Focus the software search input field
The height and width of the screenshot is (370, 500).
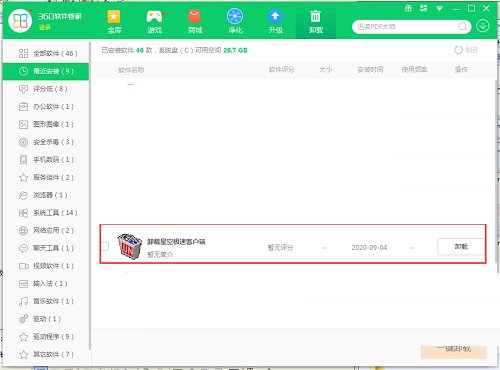point(406,27)
